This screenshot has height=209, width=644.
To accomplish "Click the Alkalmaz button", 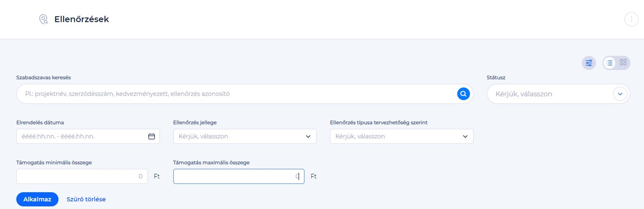I will (37, 199).
